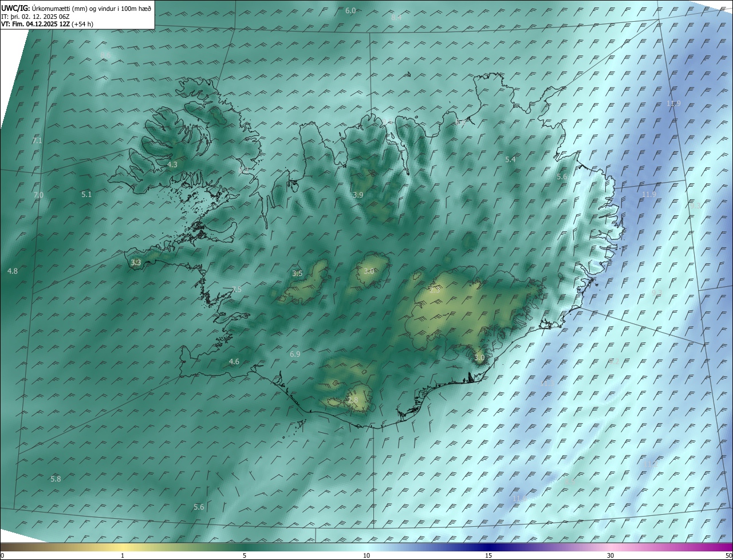Click the 50 tick label on the color scale

click(728, 556)
